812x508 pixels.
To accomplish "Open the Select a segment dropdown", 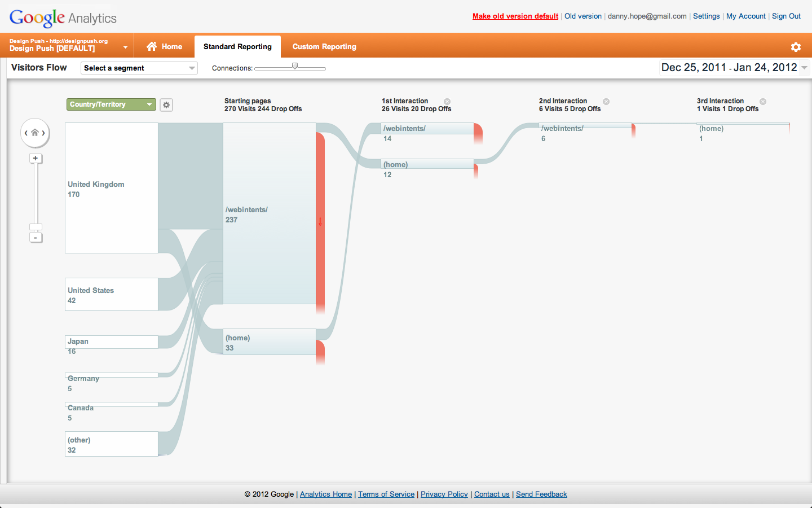I will [139, 68].
